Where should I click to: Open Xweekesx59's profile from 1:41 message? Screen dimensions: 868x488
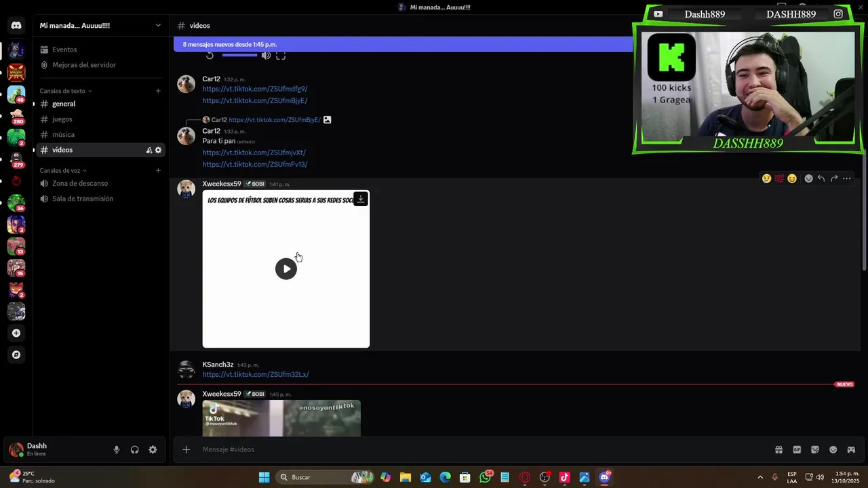coord(221,184)
